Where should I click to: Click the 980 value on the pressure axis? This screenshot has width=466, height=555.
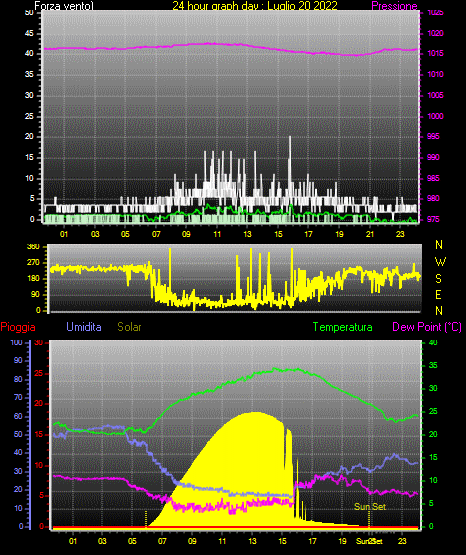[433, 198]
